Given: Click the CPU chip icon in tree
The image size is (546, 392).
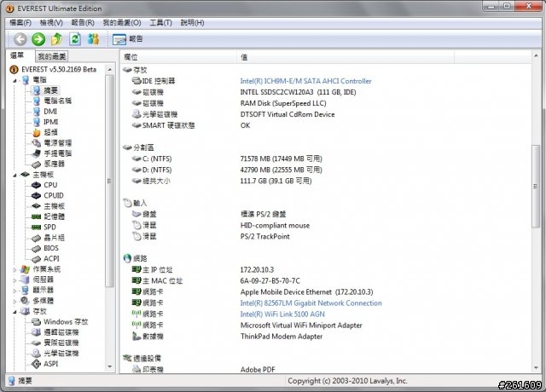Looking at the screenshot, I should point(36,185).
